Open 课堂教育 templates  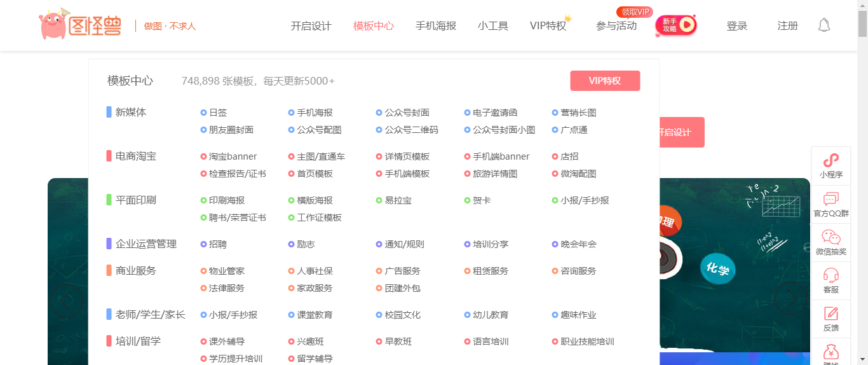point(315,315)
